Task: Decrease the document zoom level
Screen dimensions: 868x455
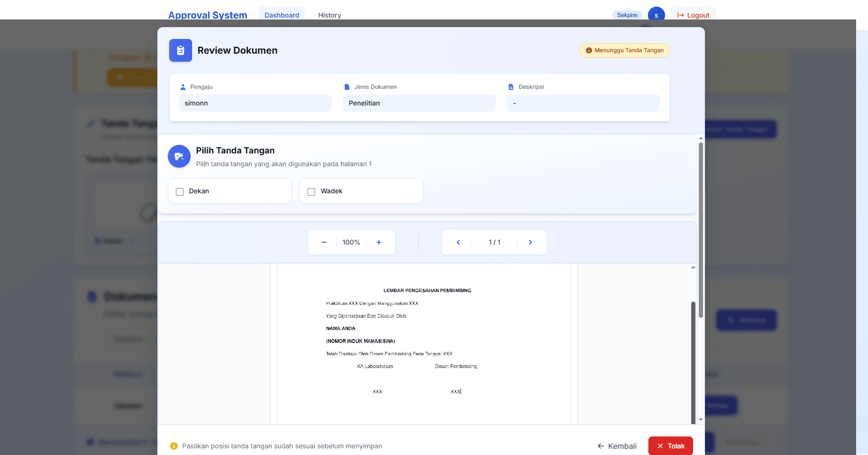Action: point(324,242)
